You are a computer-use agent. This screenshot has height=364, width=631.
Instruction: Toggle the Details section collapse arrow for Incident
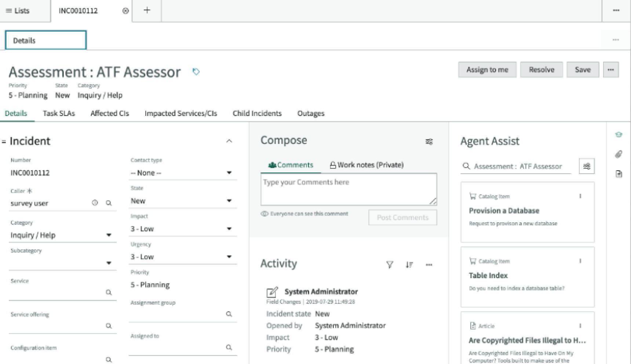point(230,141)
